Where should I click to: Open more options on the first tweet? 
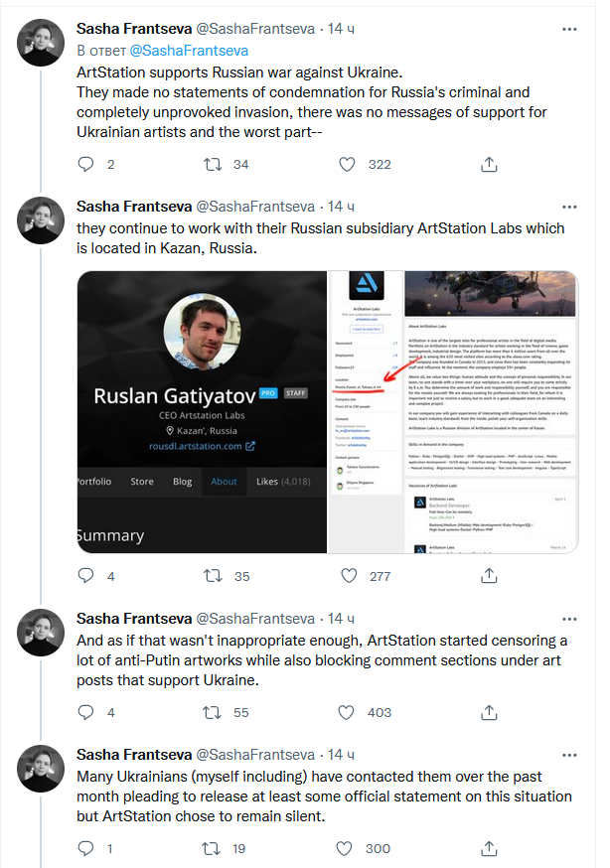tap(568, 30)
